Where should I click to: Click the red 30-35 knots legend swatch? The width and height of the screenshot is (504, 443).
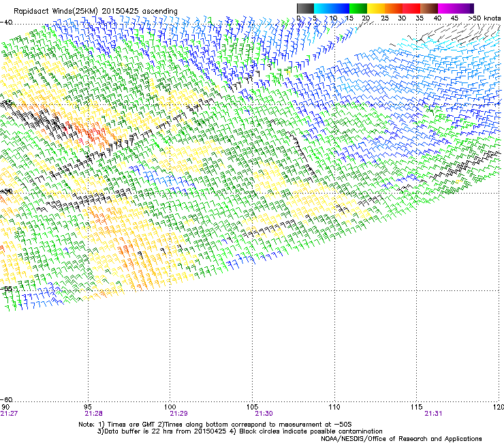(x=411, y=8)
